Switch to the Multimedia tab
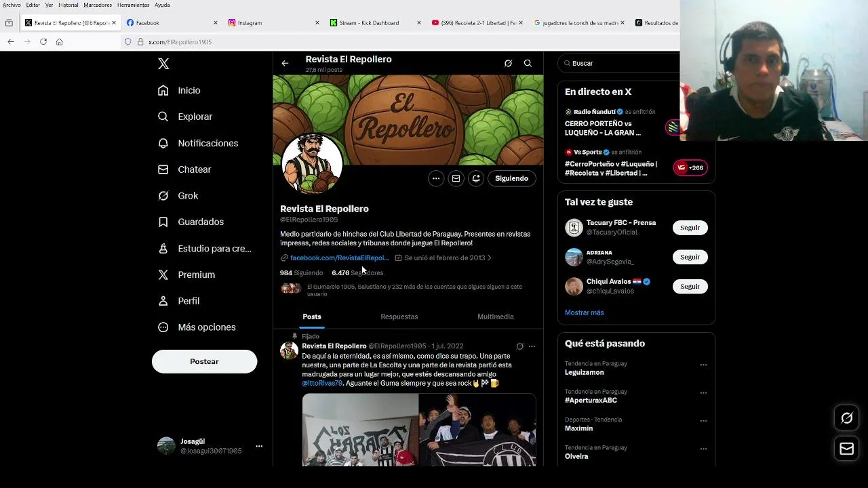The height and width of the screenshot is (488, 868). [x=495, y=317]
